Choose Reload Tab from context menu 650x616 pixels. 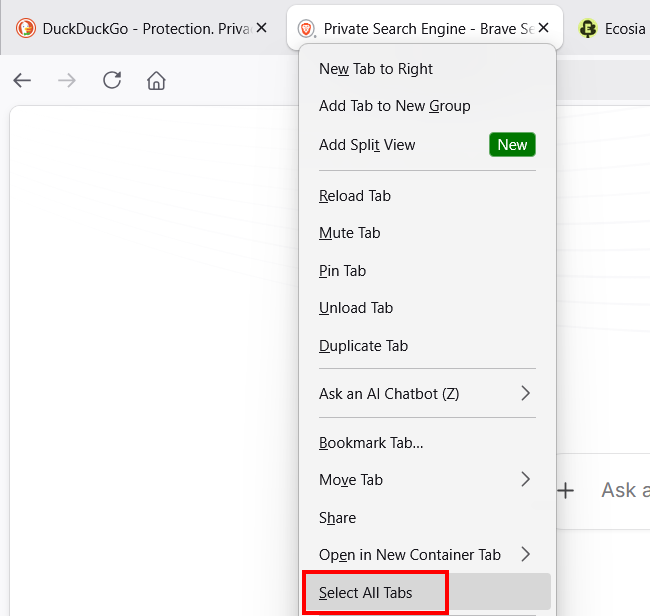click(427, 196)
